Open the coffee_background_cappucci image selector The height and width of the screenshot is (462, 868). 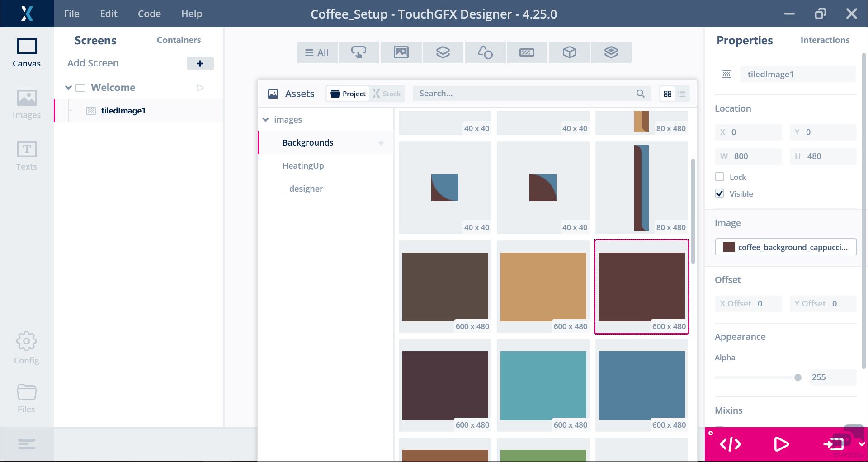point(786,247)
